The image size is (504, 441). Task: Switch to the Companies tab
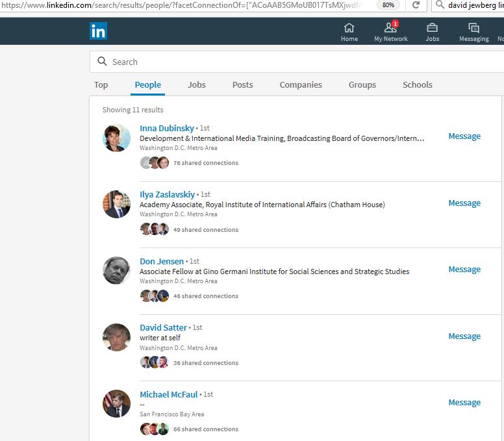coord(301,85)
